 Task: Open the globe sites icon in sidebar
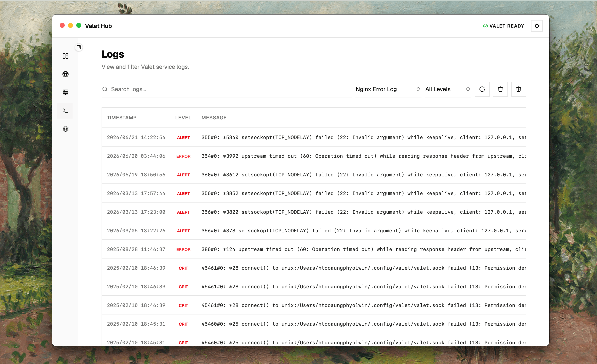[66, 74]
